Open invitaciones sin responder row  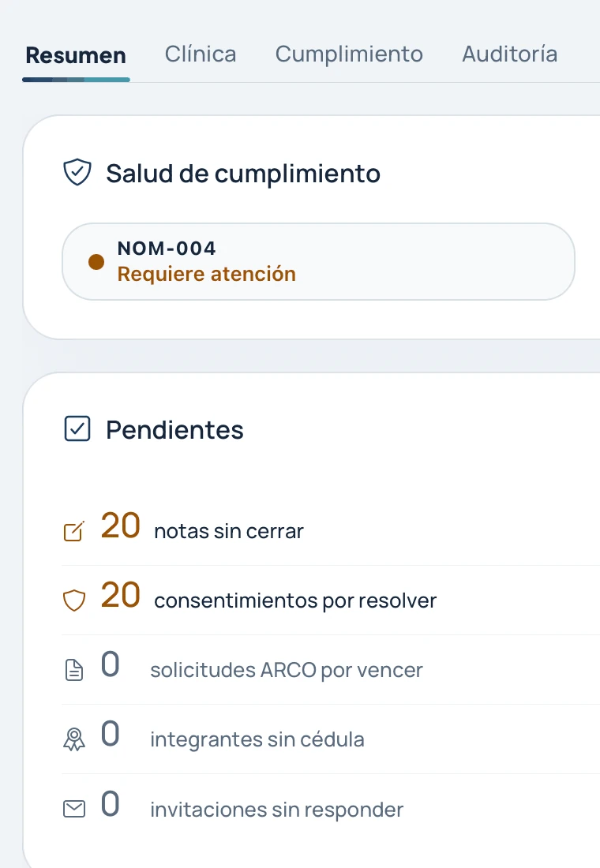tap(331, 809)
